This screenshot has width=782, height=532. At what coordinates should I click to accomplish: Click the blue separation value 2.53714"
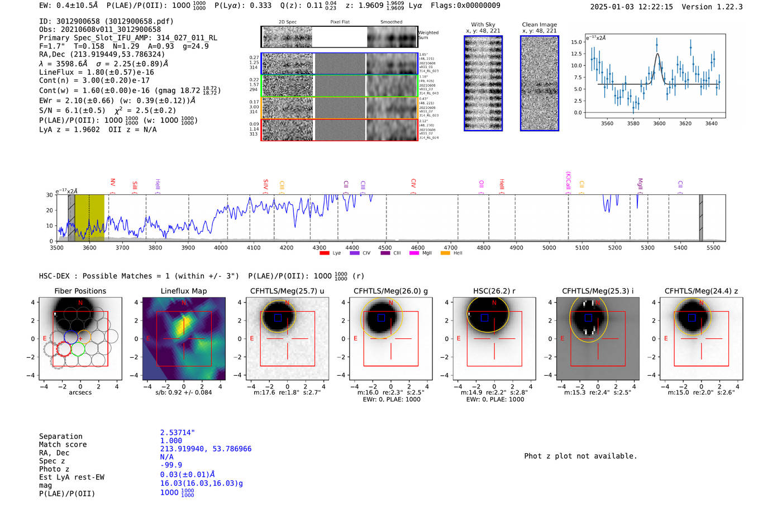pyautogui.click(x=178, y=433)
